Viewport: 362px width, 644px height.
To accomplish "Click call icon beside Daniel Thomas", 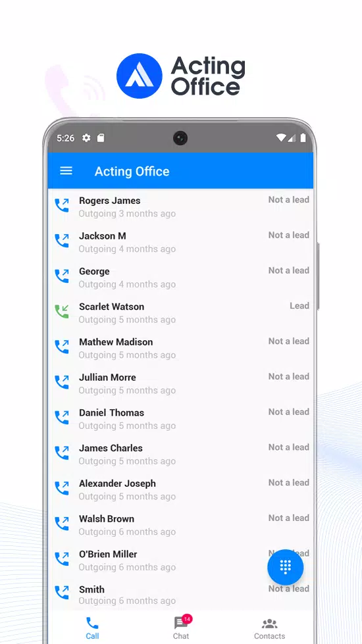I will 62,417.
